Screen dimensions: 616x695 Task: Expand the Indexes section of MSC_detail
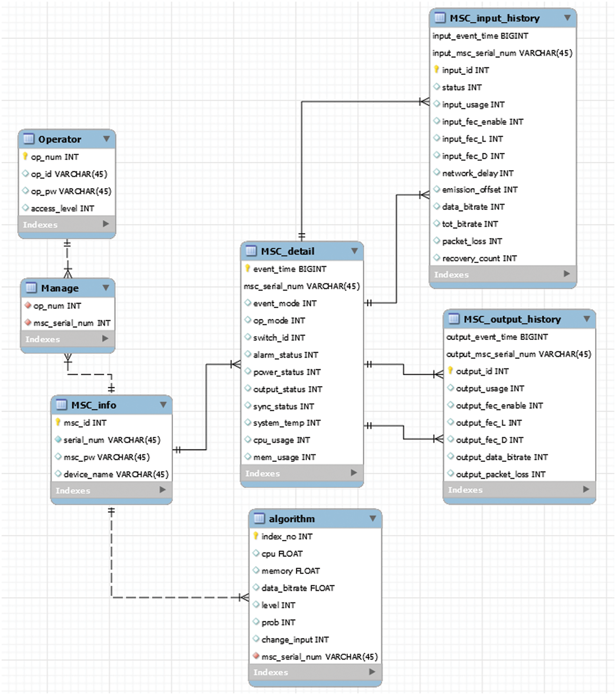pyautogui.click(x=354, y=473)
